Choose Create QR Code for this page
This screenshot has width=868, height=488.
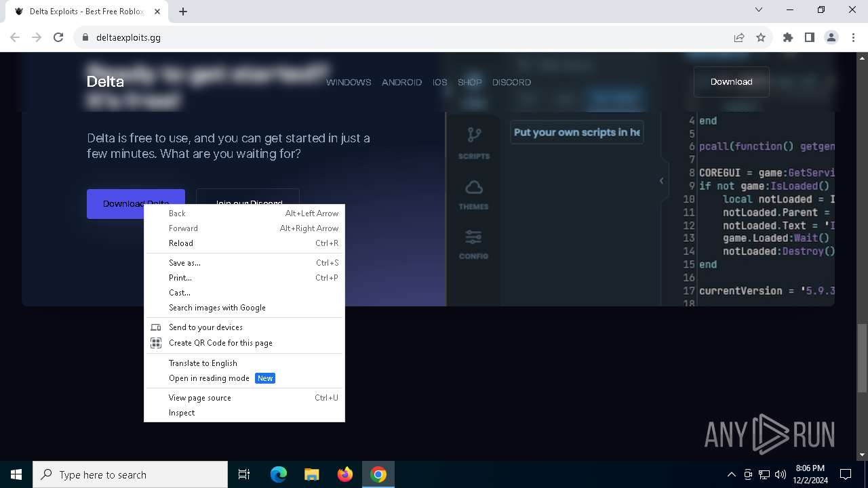(244, 343)
